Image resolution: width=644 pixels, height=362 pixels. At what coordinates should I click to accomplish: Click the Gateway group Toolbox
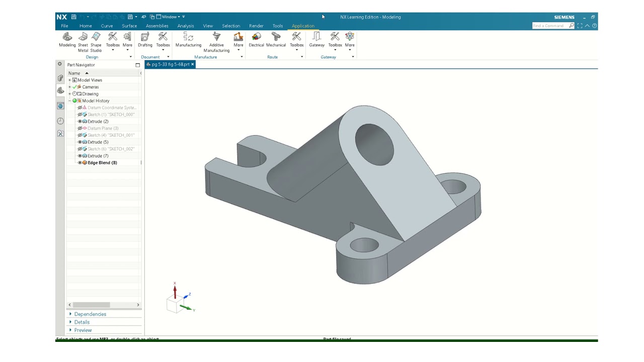click(335, 42)
